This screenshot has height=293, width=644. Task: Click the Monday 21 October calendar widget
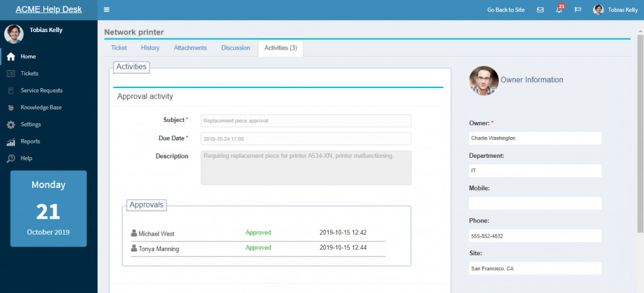[48, 209]
